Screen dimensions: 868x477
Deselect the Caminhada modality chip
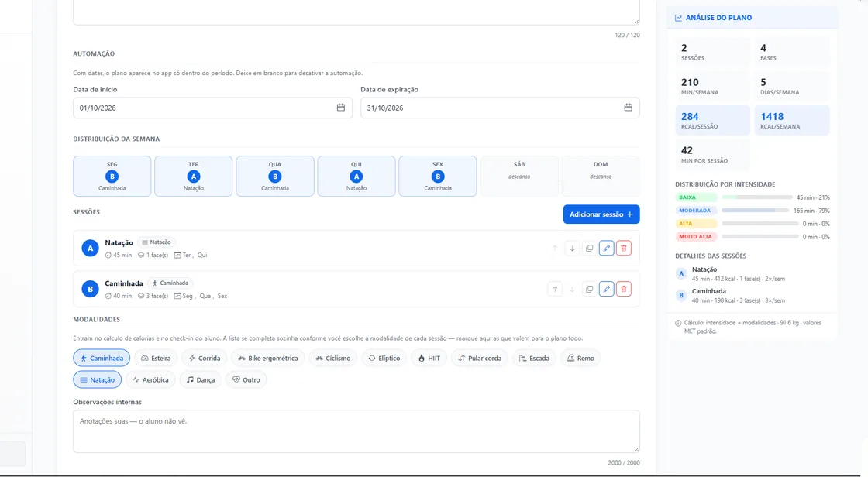(x=102, y=358)
